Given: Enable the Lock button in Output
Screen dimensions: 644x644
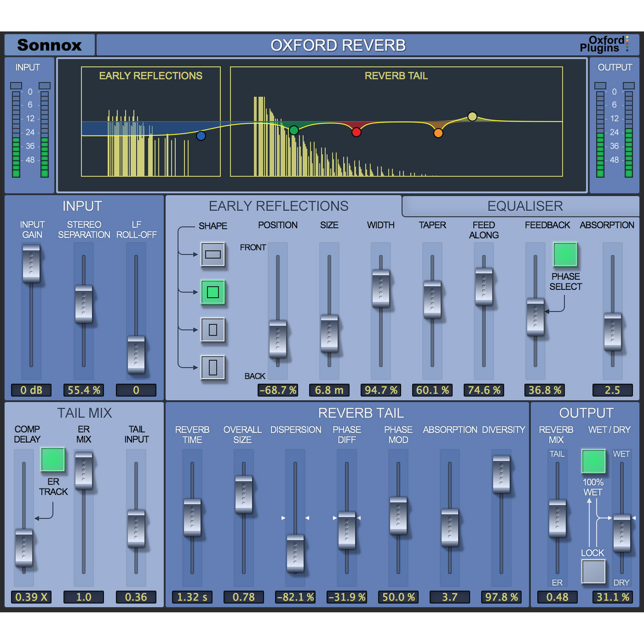Looking at the screenshot, I should [593, 571].
